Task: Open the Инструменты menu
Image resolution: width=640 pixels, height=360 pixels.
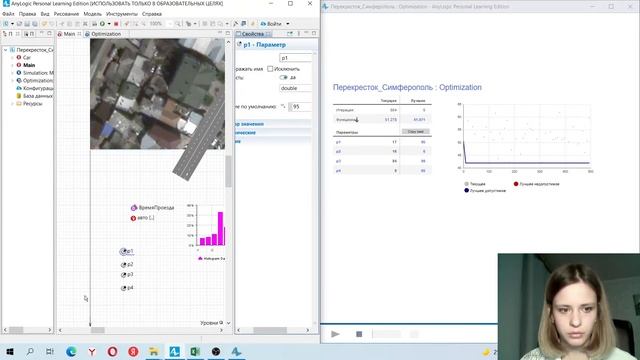Action: point(122,14)
